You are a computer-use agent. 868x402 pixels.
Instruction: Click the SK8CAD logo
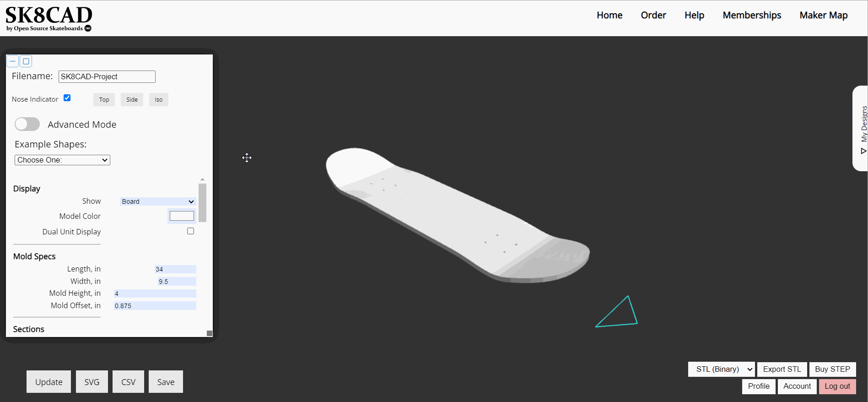(49, 19)
